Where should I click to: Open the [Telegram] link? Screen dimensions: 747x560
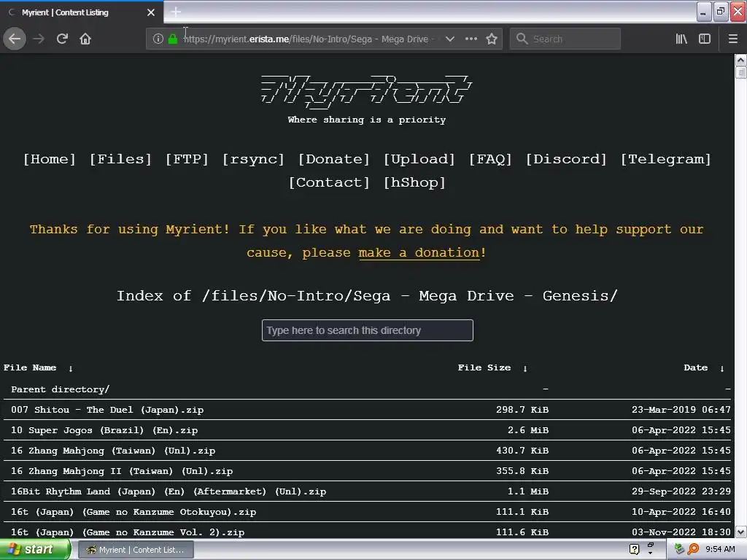click(x=665, y=159)
